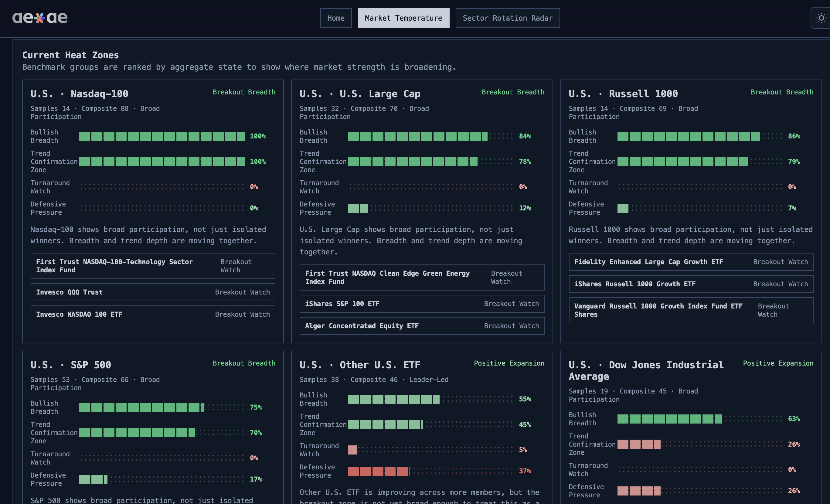The height and width of the screenshot is (504, 830).
Task: Click S&P 500 Bullish Breadth bar
Action: click(162, 407)
